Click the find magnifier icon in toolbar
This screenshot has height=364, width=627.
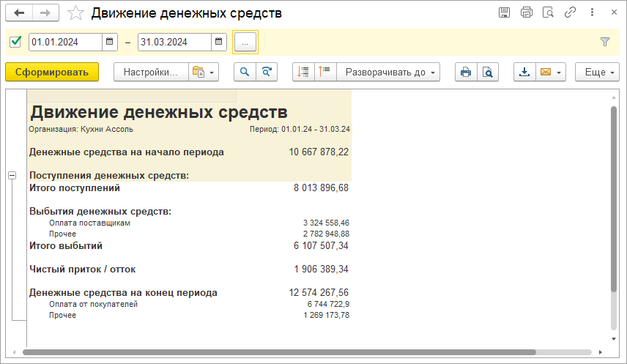[x=245, y=72]
